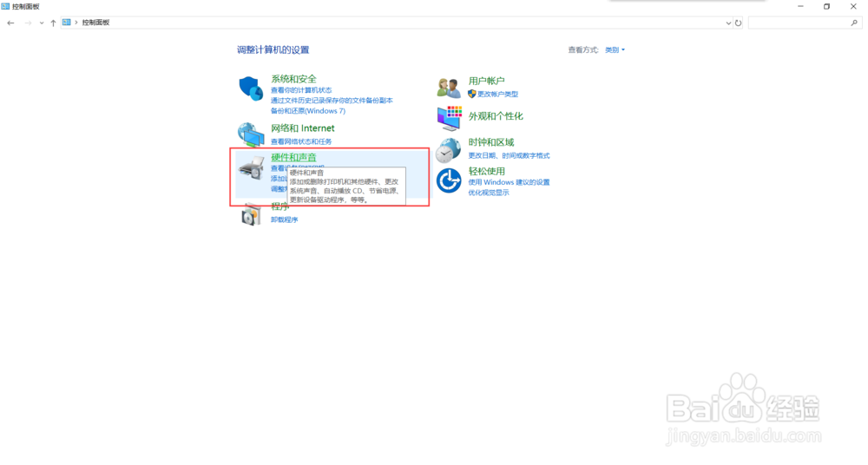
Task: Open 系统和安全 shield icon
Action: coord(250,88)
